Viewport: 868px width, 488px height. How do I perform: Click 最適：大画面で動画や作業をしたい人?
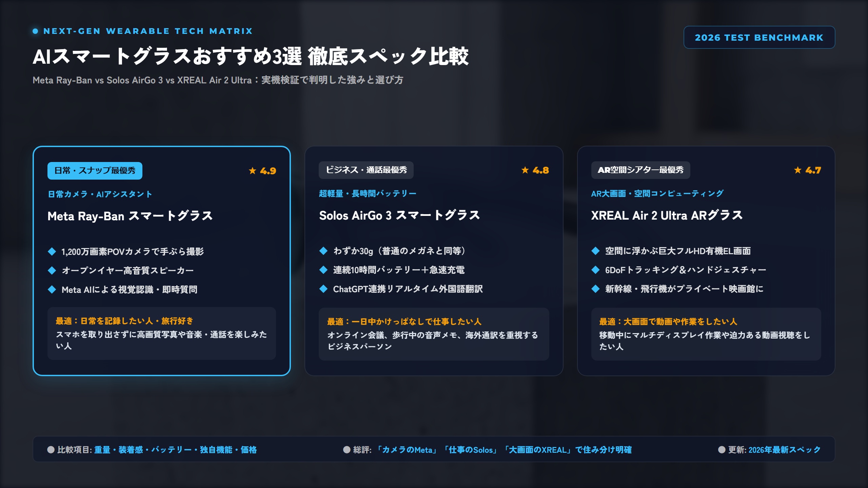pos(668,322)
